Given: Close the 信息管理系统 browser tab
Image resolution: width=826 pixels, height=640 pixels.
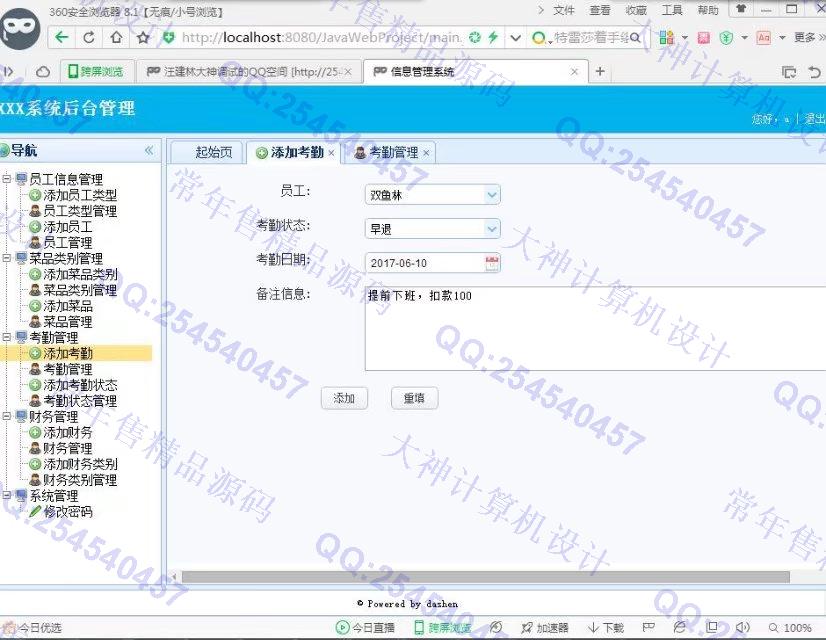Looking at the screenshot, I should point(574,72).
